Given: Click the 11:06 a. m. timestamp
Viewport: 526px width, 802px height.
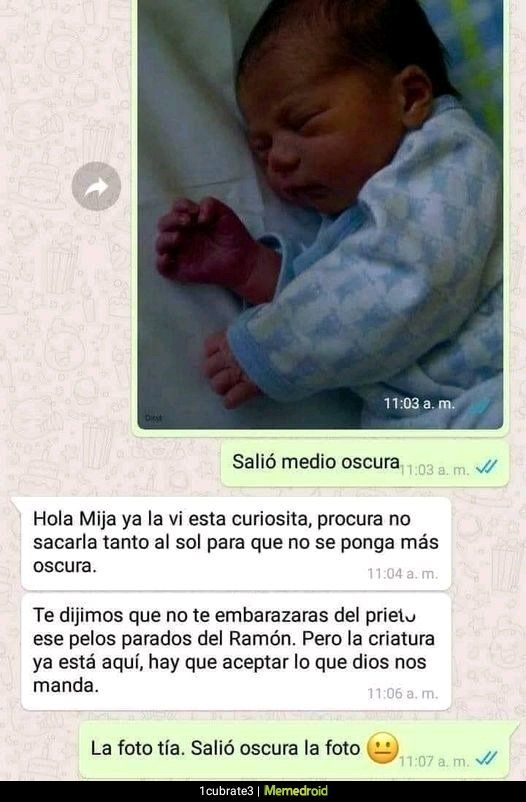Looking at the screenshot, I should (x=403, y=694).
